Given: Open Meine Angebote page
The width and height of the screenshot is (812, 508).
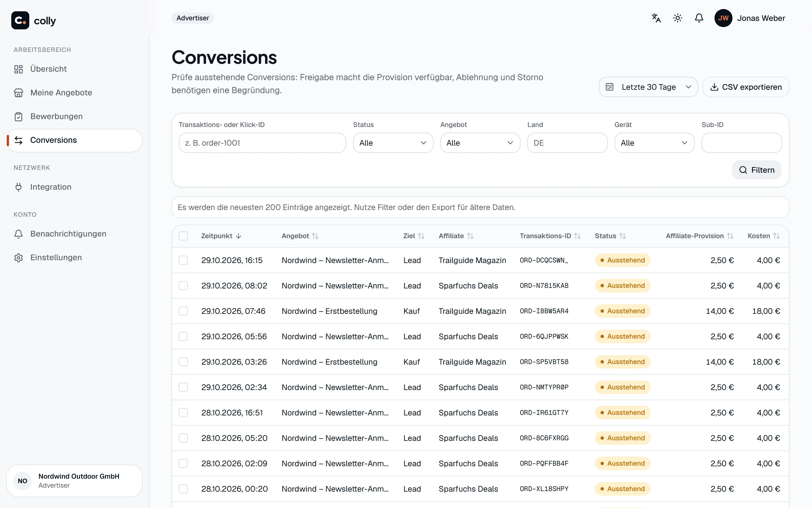Looking at the screenshot, I should [74, 93].
